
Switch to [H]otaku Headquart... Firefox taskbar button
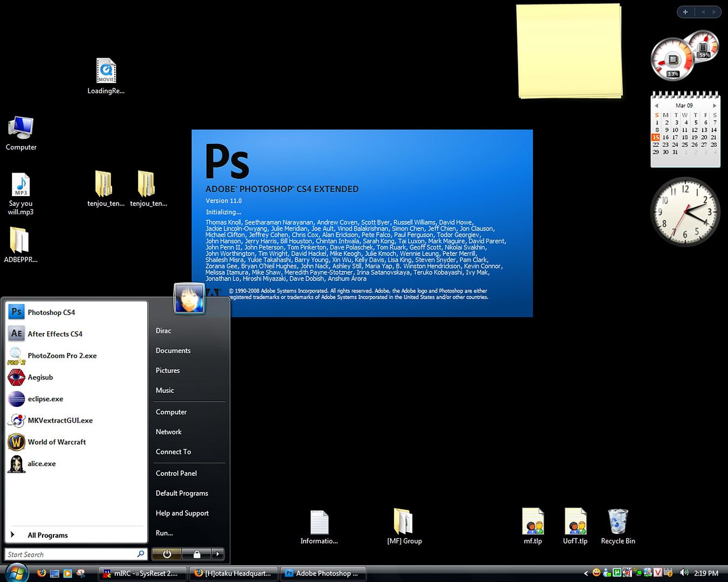click(234, 573)
